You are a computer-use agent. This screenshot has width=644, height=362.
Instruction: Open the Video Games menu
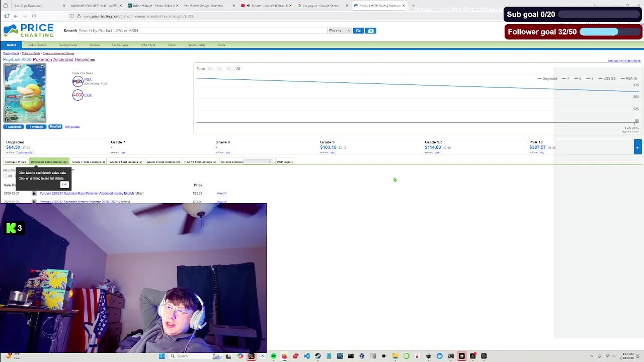(x=37, y=45)
